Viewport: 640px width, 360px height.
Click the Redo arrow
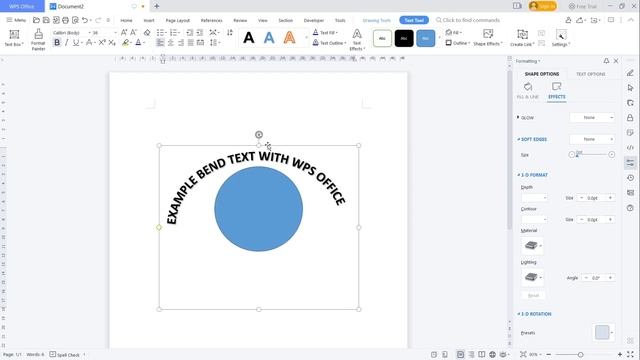(98, 20)
